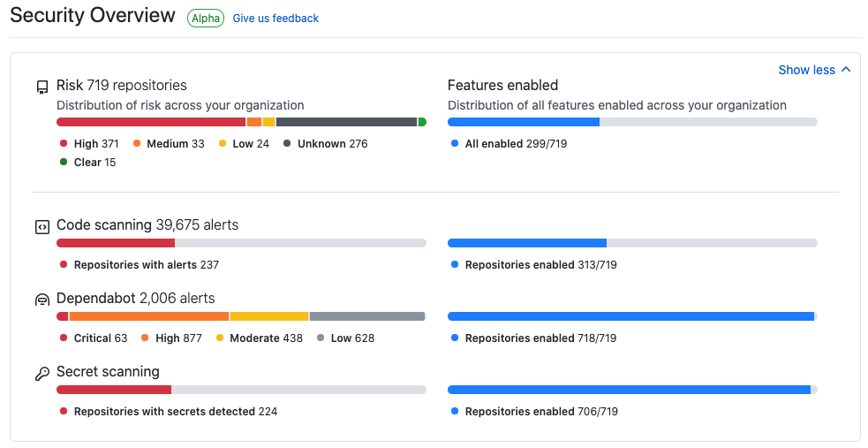Click the Critical 63 Dependabot legend
This screenshot has width=868, height=448.
[x=100, y=338]
